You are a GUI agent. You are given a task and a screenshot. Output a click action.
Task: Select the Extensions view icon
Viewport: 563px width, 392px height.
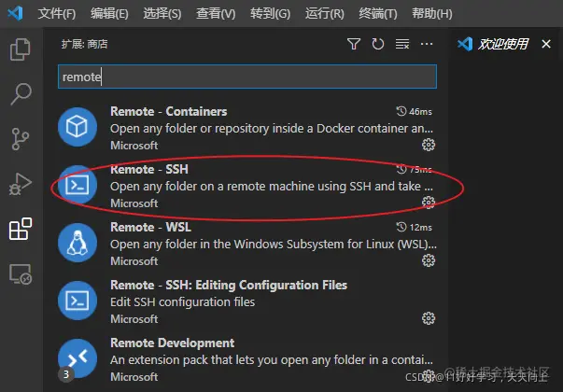coord(21,229)
